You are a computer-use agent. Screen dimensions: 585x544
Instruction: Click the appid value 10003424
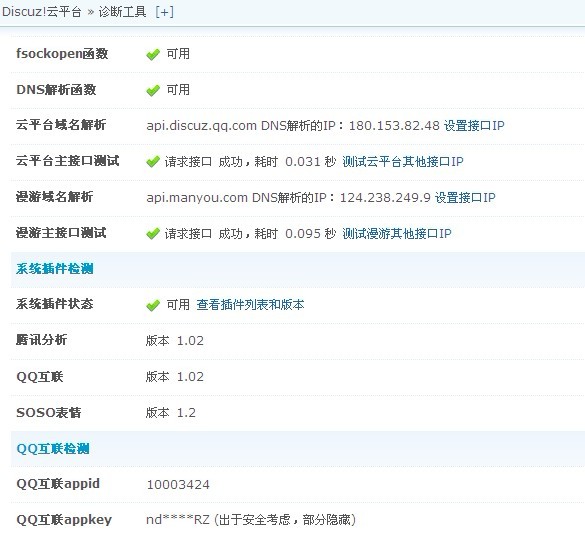coord(178,485)
